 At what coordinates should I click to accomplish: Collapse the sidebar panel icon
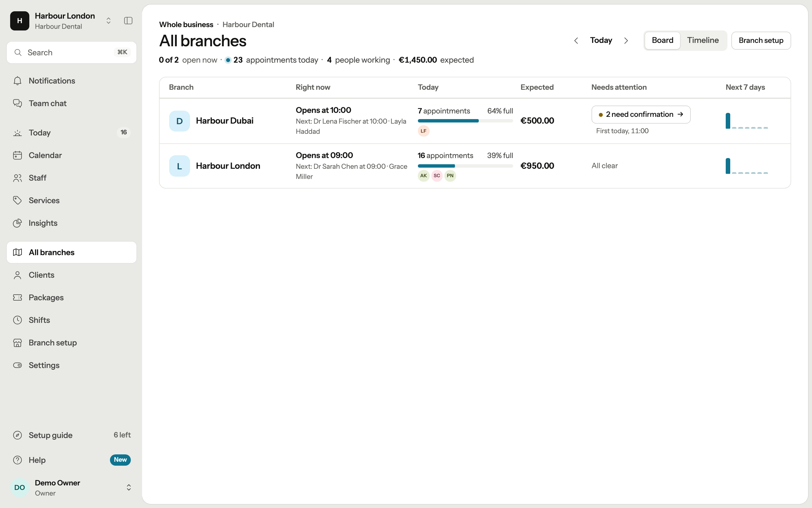click(x=128, y=21)
